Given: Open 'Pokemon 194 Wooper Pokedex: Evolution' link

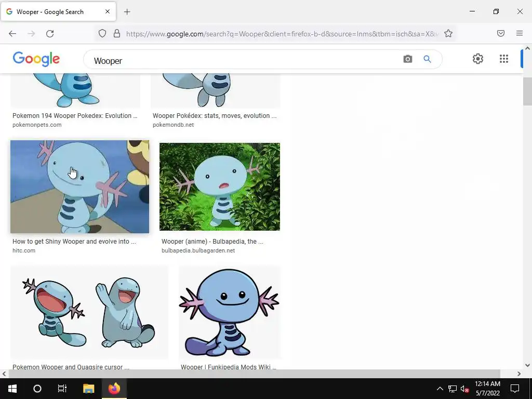Looking at the screenshot, I should (x=75, y=116).
